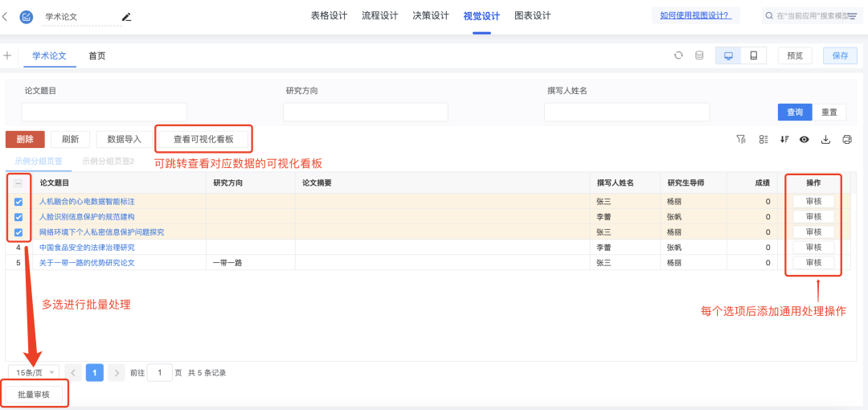Click the 论文题目 search input field
868x410 pixels.
[x=104, y=112]
